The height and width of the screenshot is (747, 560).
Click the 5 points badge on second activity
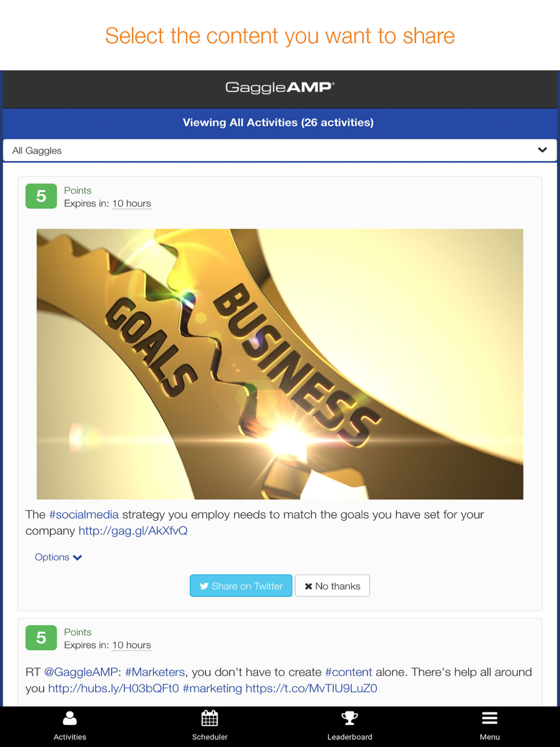click(x=41, y=637)
